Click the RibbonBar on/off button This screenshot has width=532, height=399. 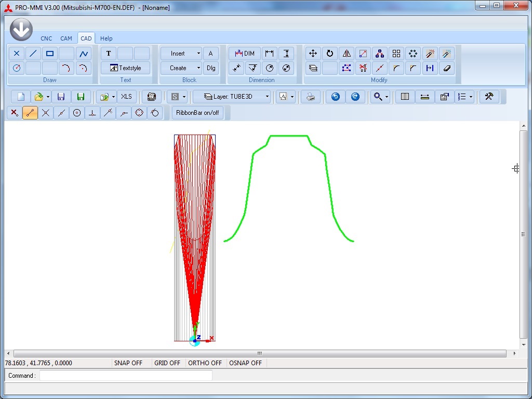point(197,113)
